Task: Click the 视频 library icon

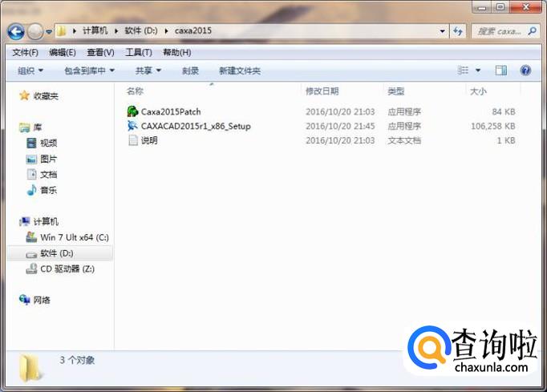Action: [x=31, y=143]
